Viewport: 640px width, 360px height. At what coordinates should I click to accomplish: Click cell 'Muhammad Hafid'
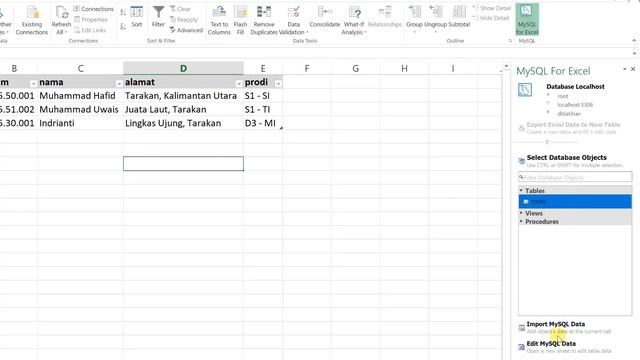tap(80, 96)
